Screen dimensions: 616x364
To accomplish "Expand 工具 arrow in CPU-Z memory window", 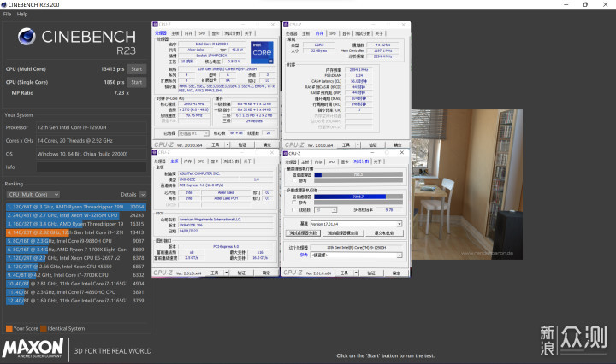I will tap(358, 144).
